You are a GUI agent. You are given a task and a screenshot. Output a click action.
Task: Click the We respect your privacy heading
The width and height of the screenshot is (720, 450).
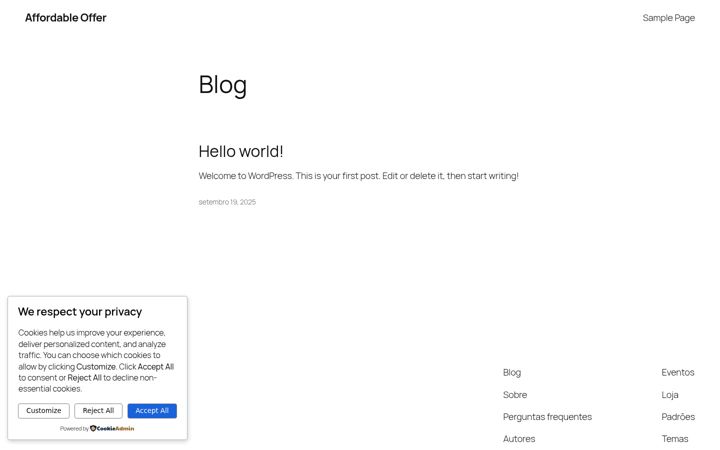(x=80, y=312)
